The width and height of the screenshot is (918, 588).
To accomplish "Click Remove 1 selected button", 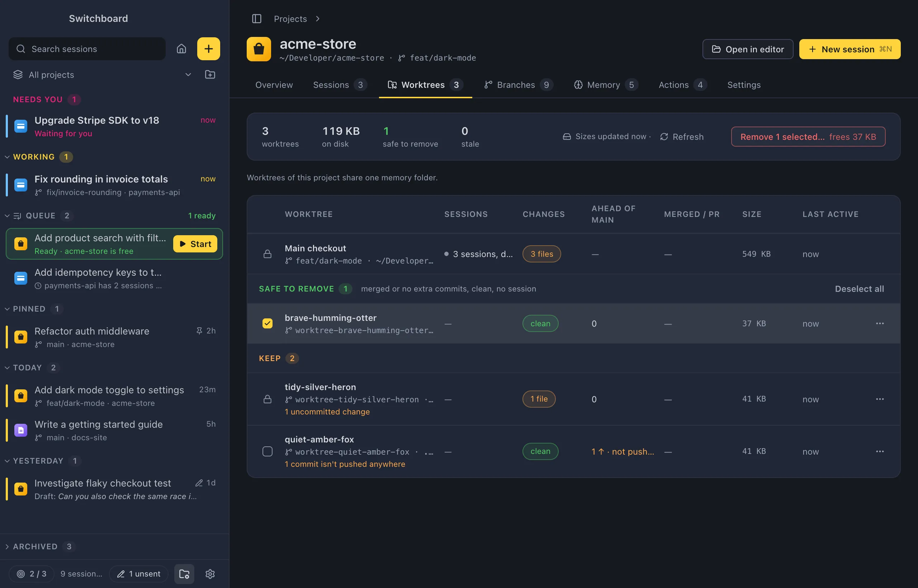I will pyautogui.click(x=808, y=137).
